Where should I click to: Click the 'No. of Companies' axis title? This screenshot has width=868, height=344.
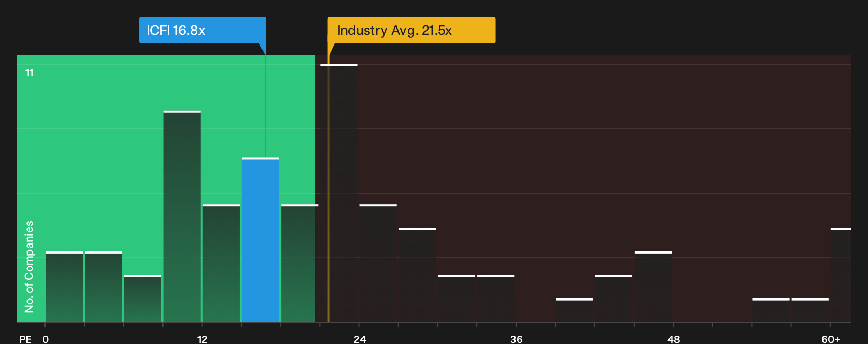click(29, 267)
